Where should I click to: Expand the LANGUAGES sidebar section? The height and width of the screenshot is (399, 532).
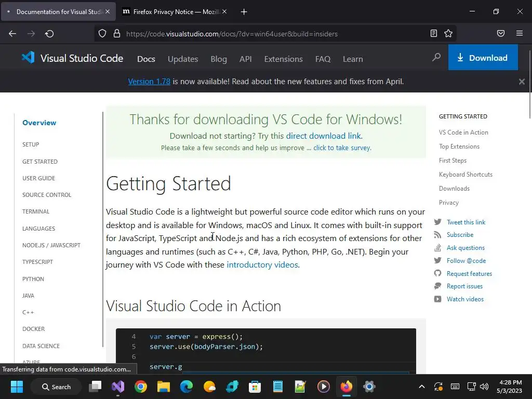tap(38, 229)
